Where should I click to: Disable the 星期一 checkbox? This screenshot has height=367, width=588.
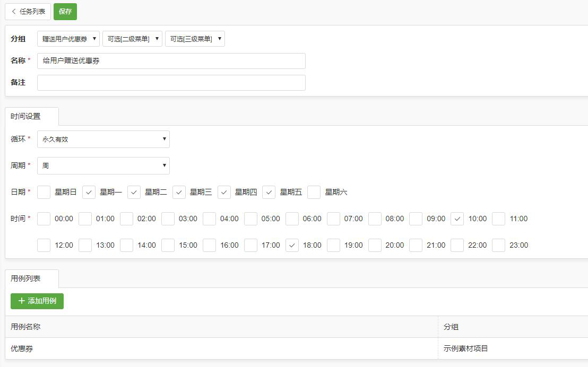pyautogui.click(x=90, y=192)
